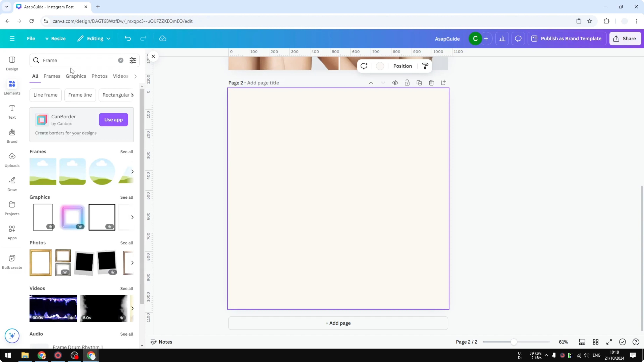Image resolution: width=644 pixels, height=362 pixels.
Task: Expand more Frames with right chevron
Action: click(132, 172)
